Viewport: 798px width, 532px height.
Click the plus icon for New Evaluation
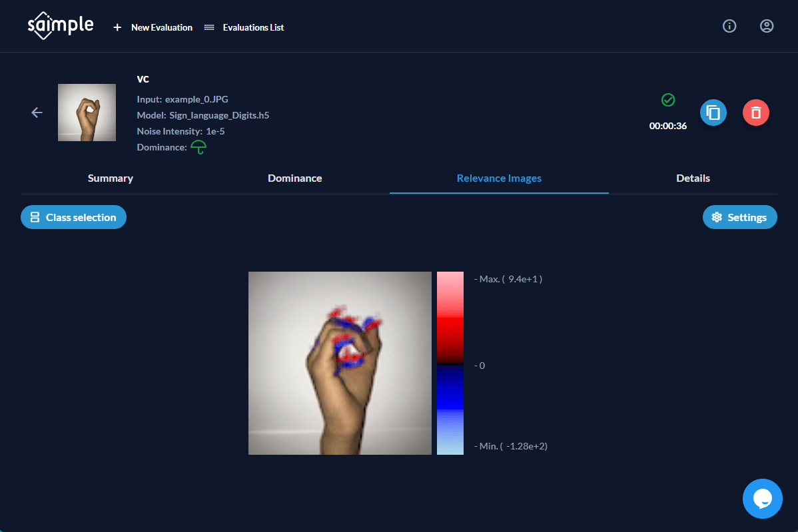[117, 27]
